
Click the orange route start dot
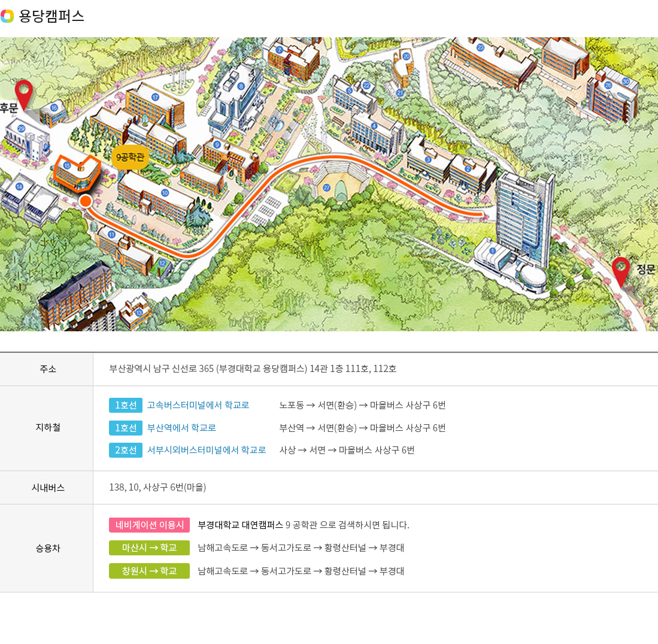86,201
